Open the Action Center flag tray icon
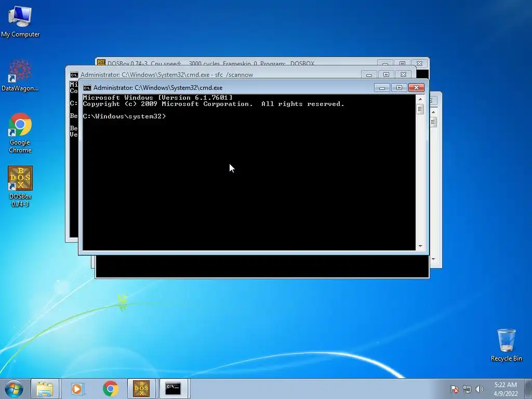This screenshot has height=399, width=532. (x=454, y=389)
